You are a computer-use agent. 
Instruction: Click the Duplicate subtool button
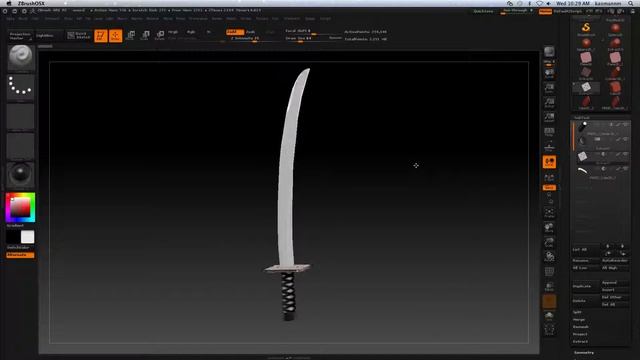coord(586,286)
